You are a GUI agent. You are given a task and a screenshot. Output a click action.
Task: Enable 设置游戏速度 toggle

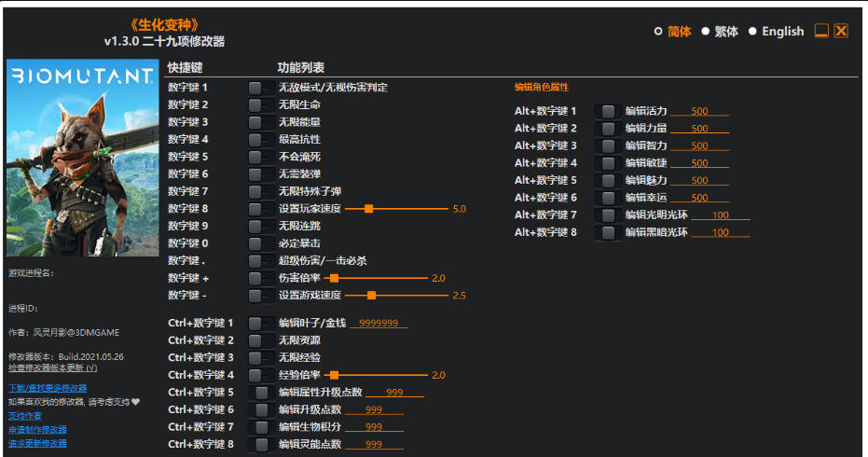point(261,296)
